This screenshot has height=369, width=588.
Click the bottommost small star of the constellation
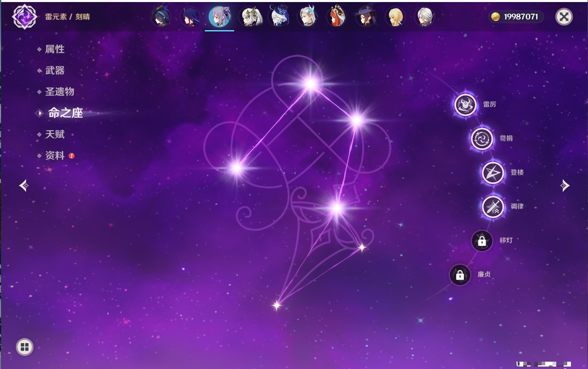(277, 305)
